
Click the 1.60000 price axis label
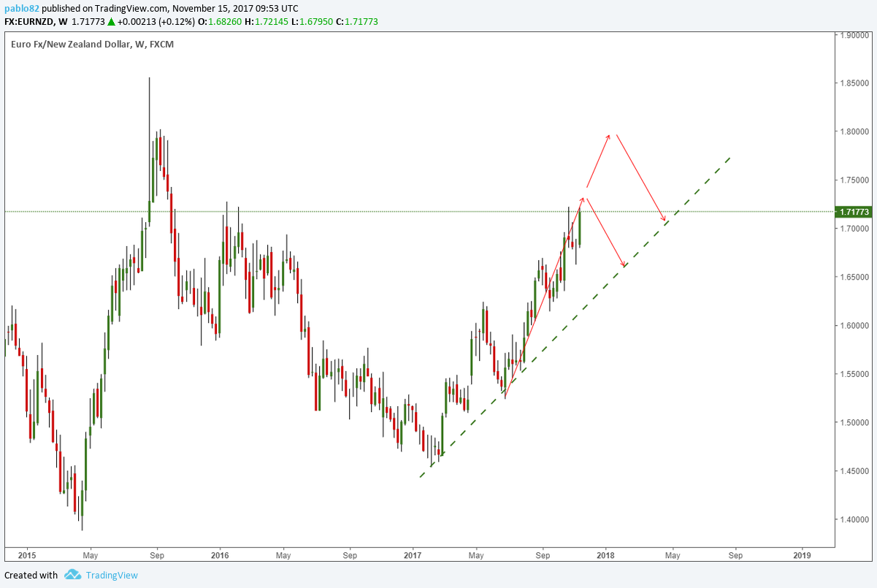click(x=854, y=326)
